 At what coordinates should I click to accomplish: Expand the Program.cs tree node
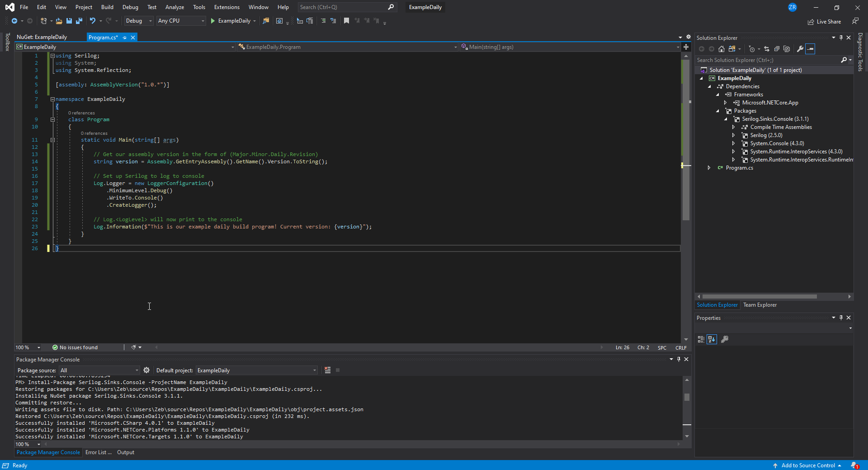pyautogui.click(x=709, y=168)
